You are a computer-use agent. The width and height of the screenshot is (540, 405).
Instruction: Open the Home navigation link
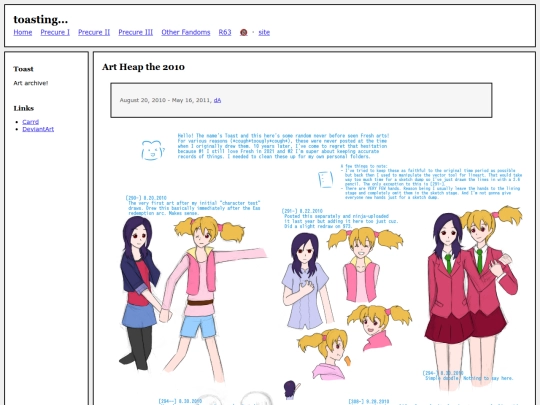pos(23,32)
